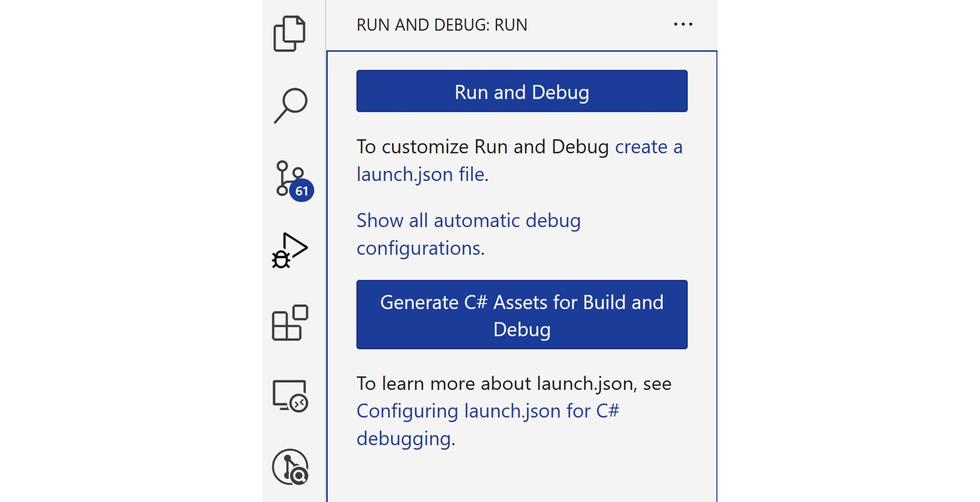Open Configuring launch.json for C# debugging link
This screenshot has height=502, width=980.
coord(488,424)
